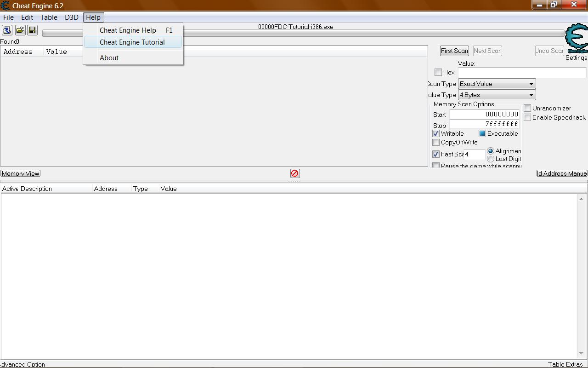Click the Start address field
The height and width of the screenshot is (368, 588).
pos(485,115)
